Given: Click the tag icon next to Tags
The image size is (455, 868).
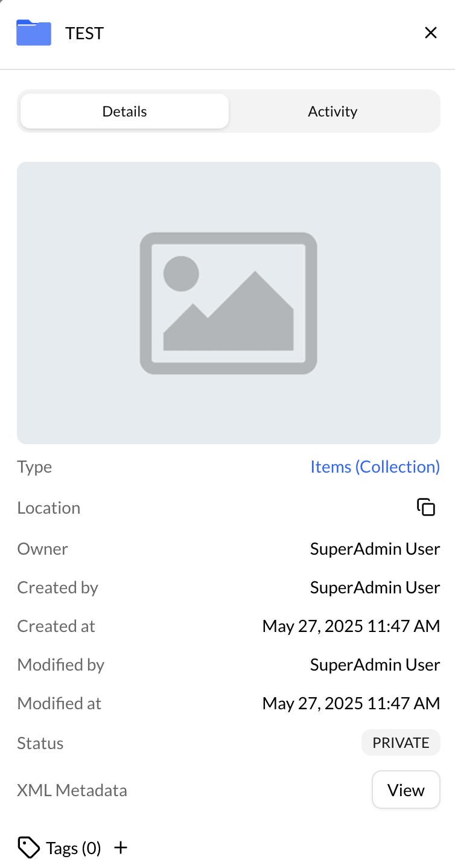Looking at the screenshot, I should [x=28, y=848].
